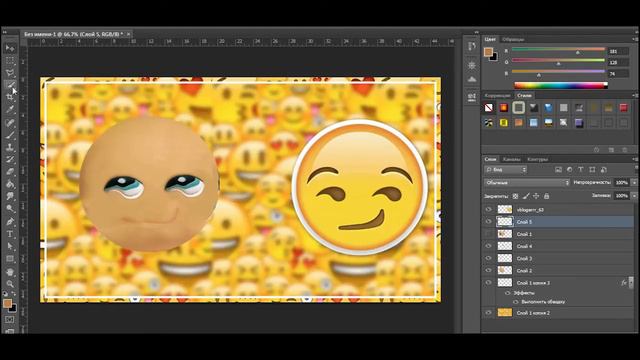640x360 pixels.
Task: Select the Eraser tool
Action: 10,172
